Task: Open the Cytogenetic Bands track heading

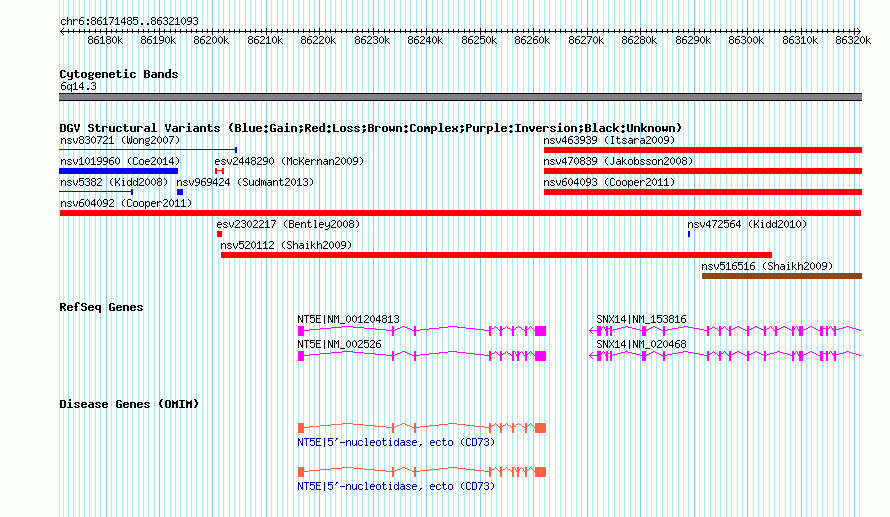Action: [119, 74]
